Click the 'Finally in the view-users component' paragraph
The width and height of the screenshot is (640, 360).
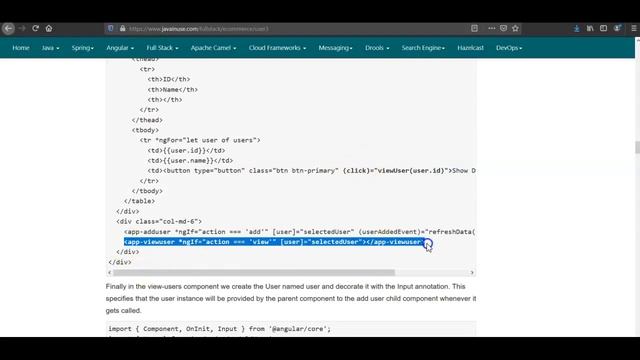click(x=291, y=298)
